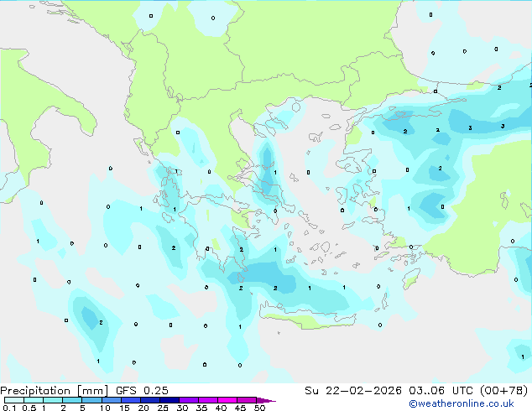The width and height of the screenshot is (532, 411).
Task: Click the "03..06 UTC" time range text
Action: click(441, 391)
